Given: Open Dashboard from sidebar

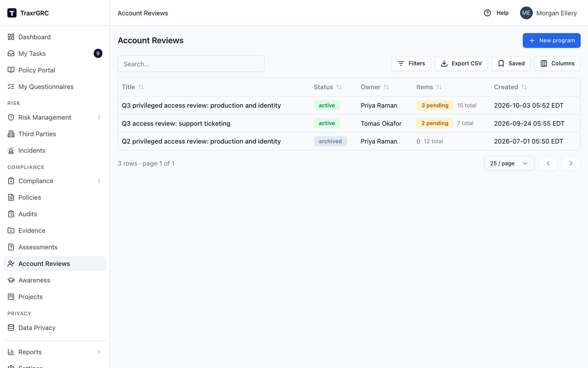Looking at the screenshot, I should coord(55,37).
